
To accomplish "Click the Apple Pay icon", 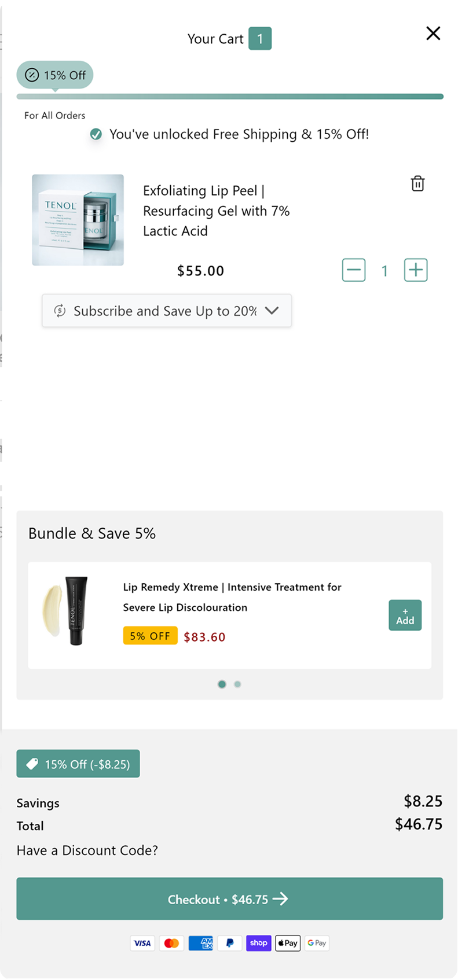I will pyautogui.click(x=288, y=944).
